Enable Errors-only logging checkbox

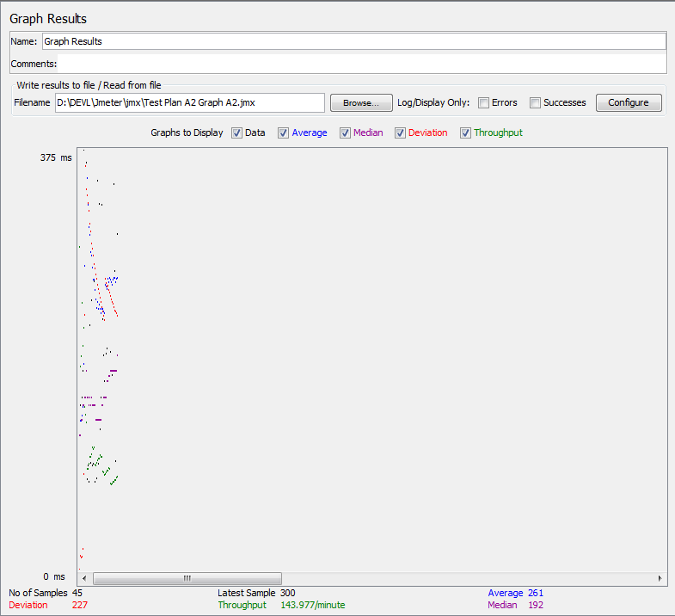484,103
